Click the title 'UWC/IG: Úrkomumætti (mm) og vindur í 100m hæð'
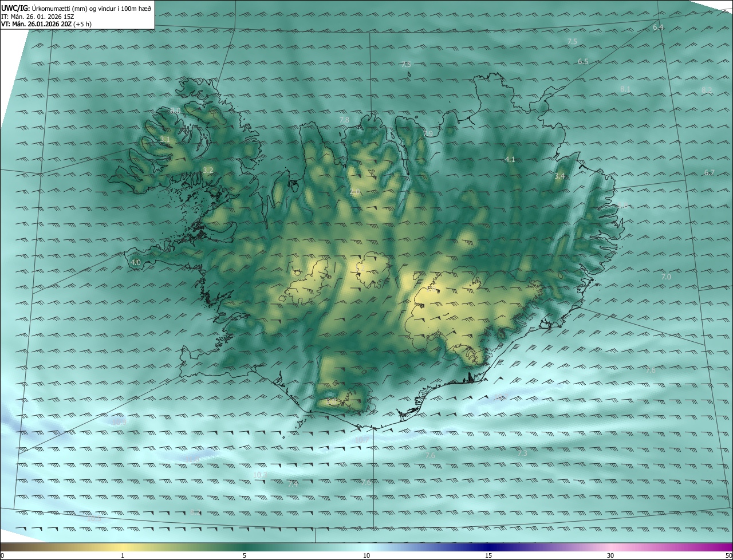 click(x=76, y=8)
